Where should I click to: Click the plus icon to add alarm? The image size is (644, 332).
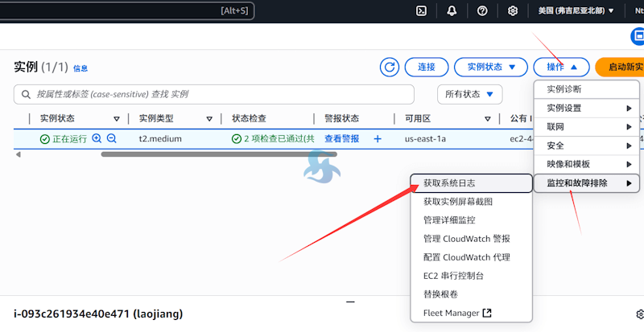point(378,139)
